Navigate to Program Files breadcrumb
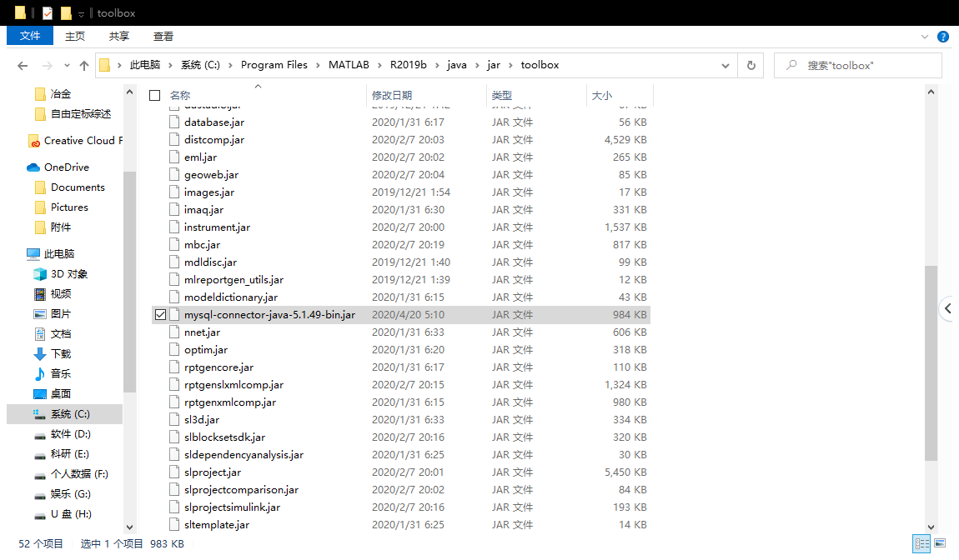The height and width of the screenshot is (560, 959). tap(274, 65)
